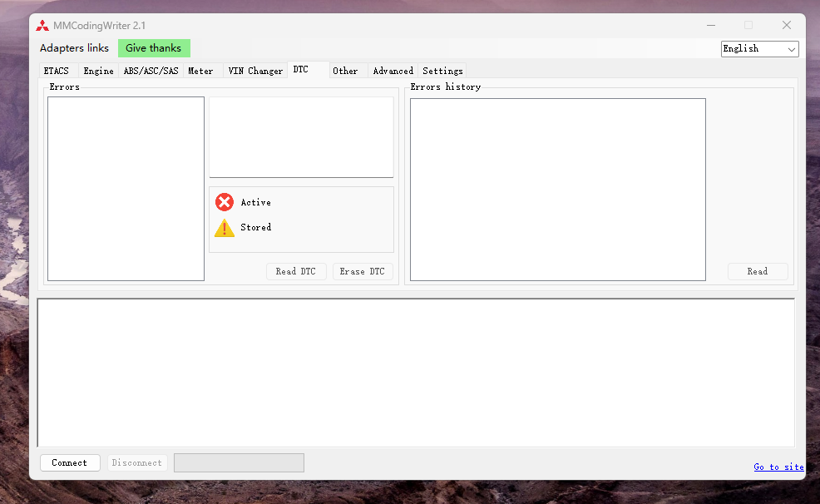Viewport: 820px width, 504px height.
Task: Click inside the Errors list box
Action: point(126,189)
